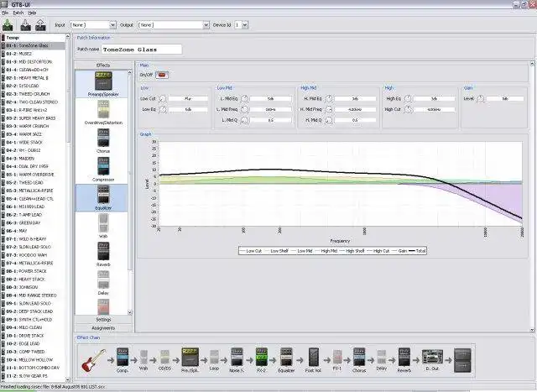Select patch 03-4: WARM JAZZ

coord(33,134)
